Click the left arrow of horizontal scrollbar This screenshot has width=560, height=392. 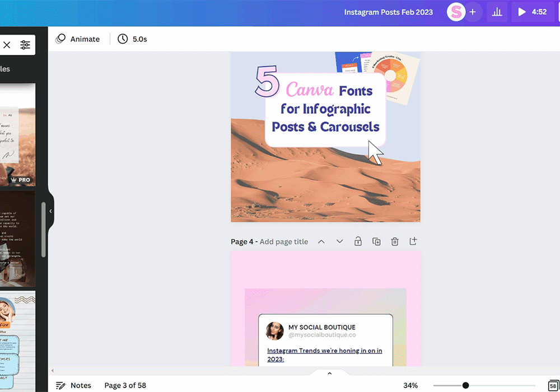point(53,371)
